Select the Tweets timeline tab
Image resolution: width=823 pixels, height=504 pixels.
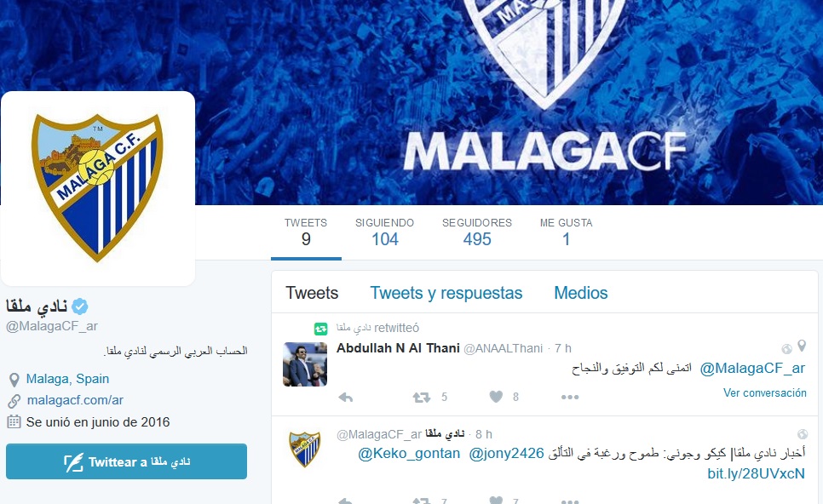(312, 293)
